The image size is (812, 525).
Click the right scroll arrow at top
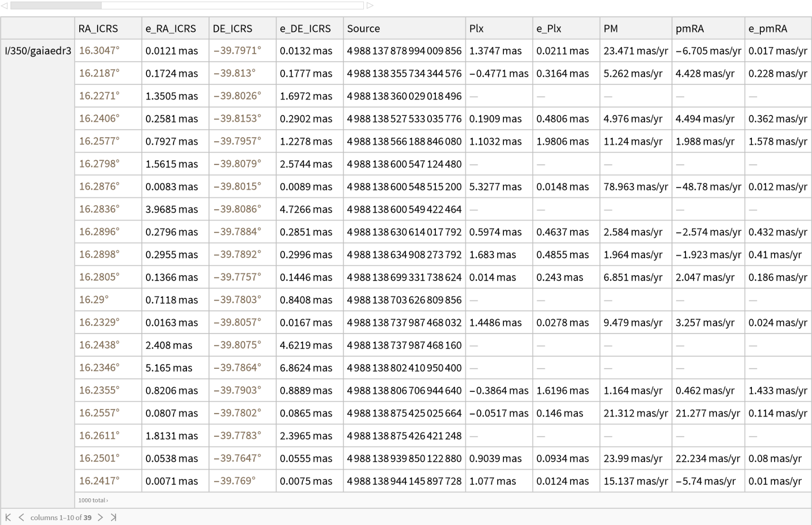[370, 5]
